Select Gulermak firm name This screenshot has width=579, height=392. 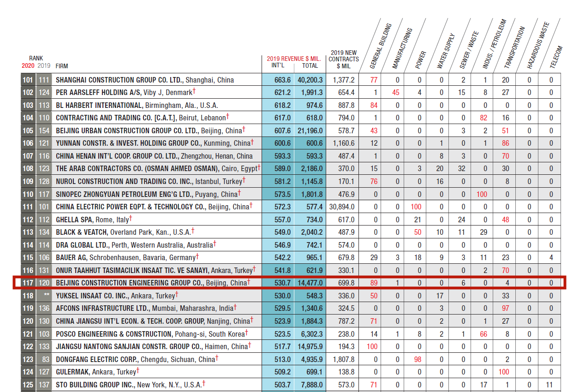tap(73, 372)
